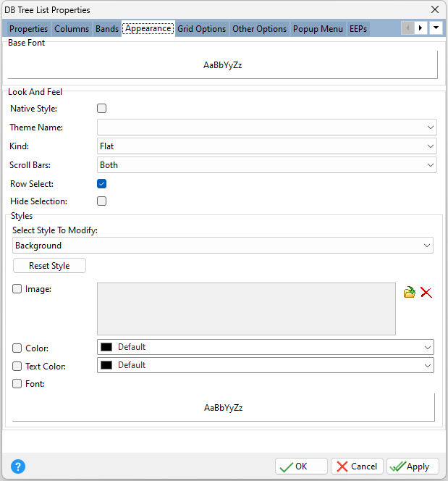Viewport: 448px width, 481px height.
Task: Switch to the EEPs tab
Action: click(x=358, y=29)
